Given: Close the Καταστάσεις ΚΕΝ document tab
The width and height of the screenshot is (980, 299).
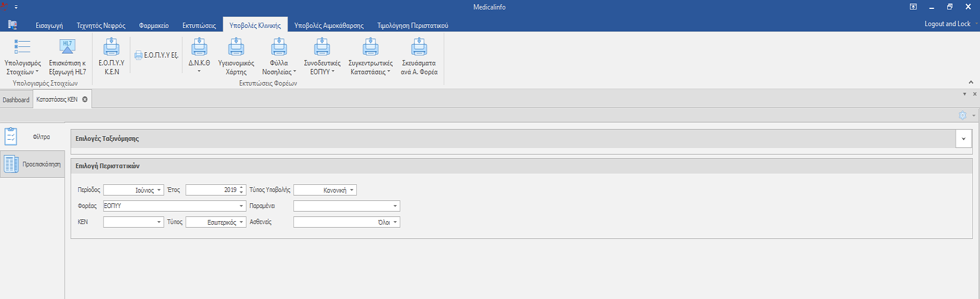Looking at the screenshot, I should click(x=85, y=99).
